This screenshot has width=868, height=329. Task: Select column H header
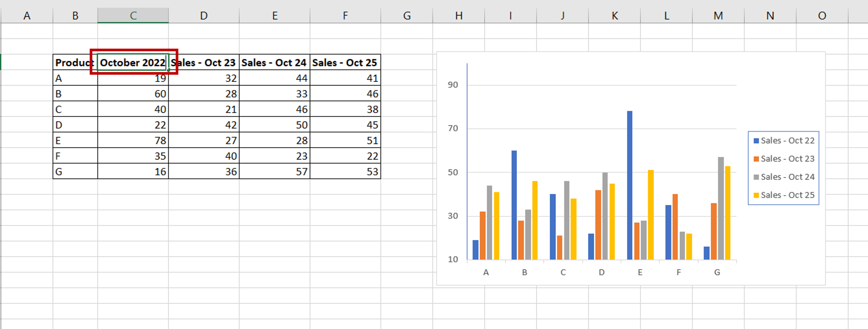coord(458,15)
